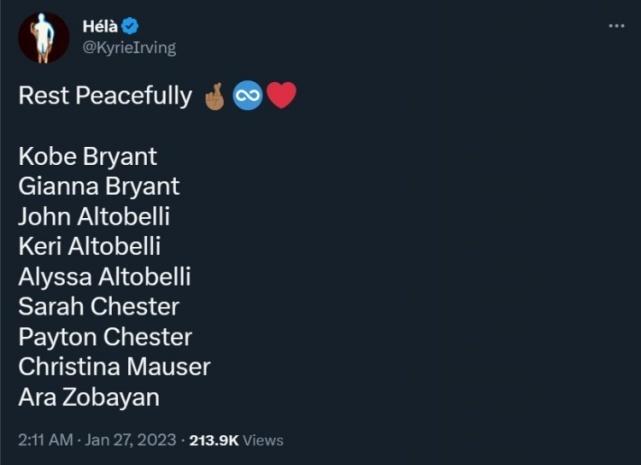This screenshot has width=641, height=465.
Task: Click the blue infinity emoji
Action: tap(246, 97)
